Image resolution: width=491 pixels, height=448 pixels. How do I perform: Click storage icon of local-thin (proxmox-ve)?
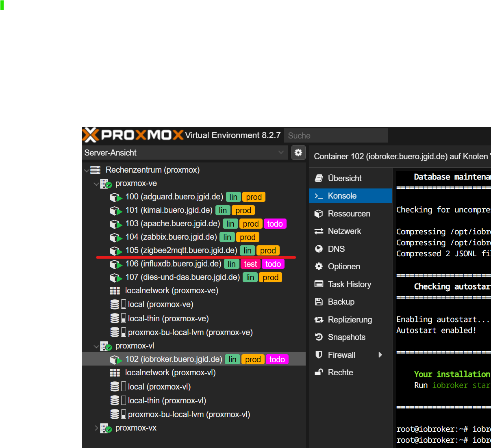click(x=118, y=318)
